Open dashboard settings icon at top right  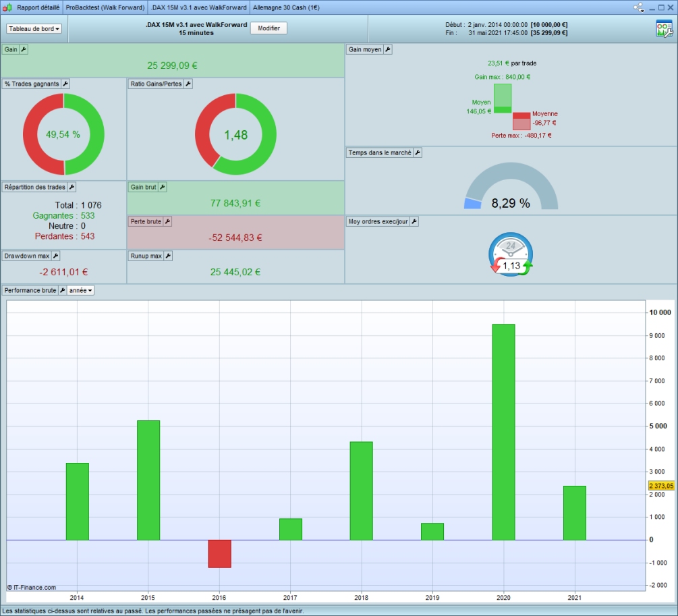(x=664, y=28)
